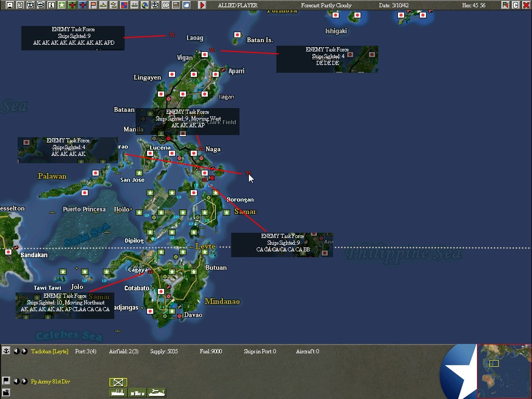This screenshot has width=532, height=399.
Task: Click the double yellow ships icon in the toolbar
Action: 114,5
